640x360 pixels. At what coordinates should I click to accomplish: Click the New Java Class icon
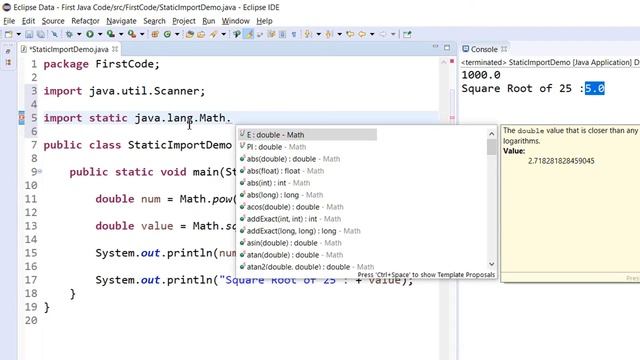tap(167, 34)
